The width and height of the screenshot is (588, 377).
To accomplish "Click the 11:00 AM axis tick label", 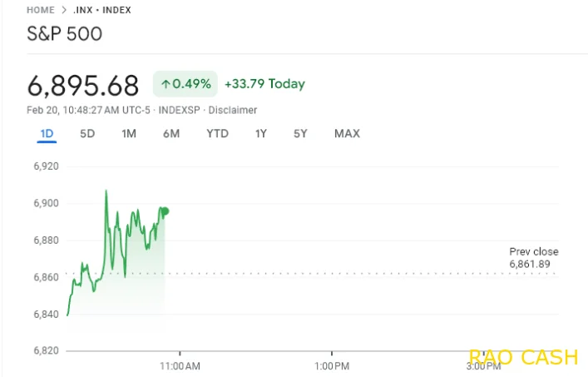I will point(180,365).
